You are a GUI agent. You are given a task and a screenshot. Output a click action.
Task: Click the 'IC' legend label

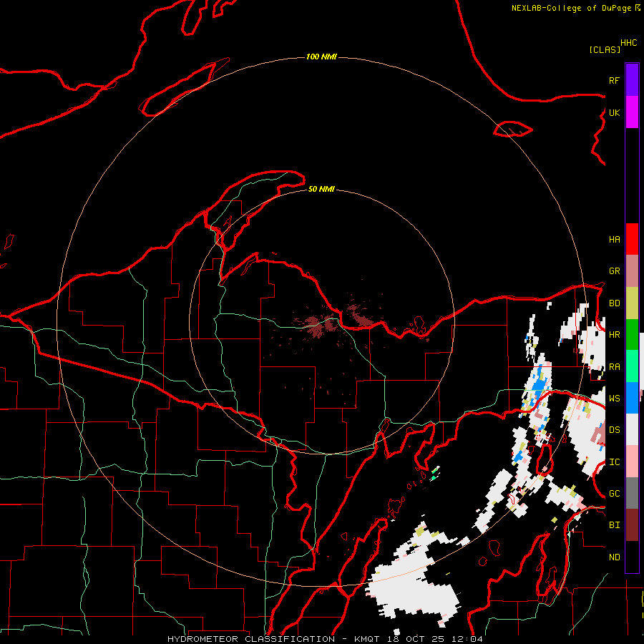pyautogui.click(x=614, y=462)
